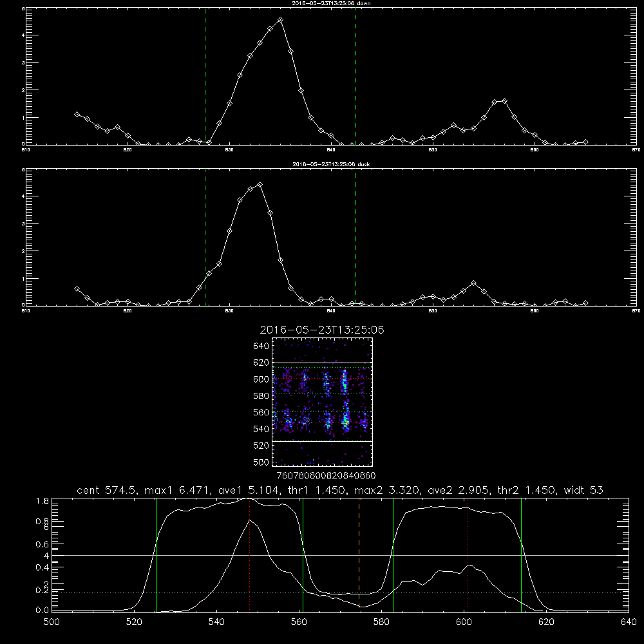Click y-axis label 540 beside spectral image
The width and height of the screenshot is (644, 644).
pos(261,429)
